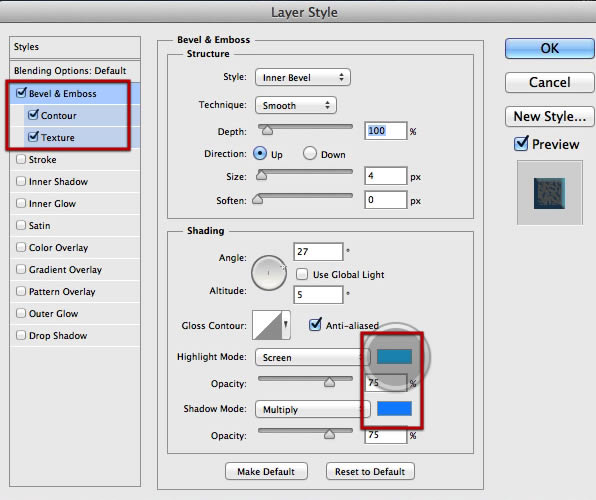The image size is (596, 500).
Task: Uncheck the Texture checkbox
Action: click(33, 137)
